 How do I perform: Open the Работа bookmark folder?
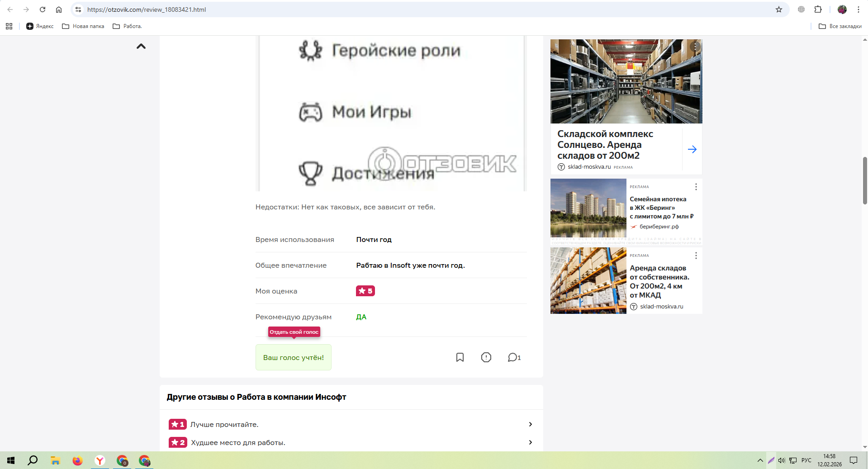pyautogui.click(x=127, y=26)
